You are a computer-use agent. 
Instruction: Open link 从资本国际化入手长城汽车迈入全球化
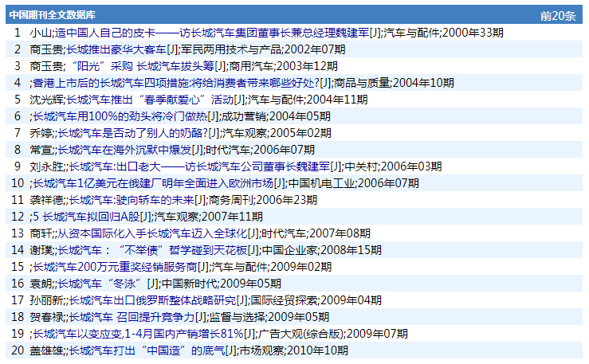click(x=152, y=233)
